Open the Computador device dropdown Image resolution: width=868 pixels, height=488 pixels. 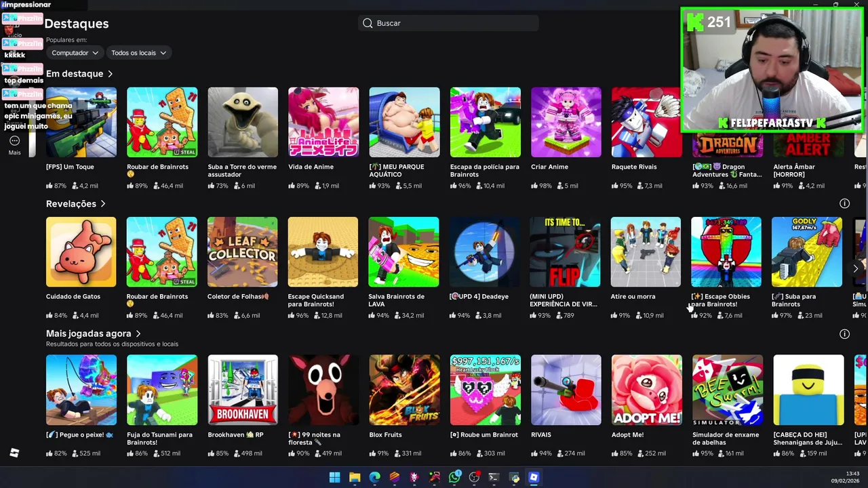pyautogui.click(x=75, y=52)
